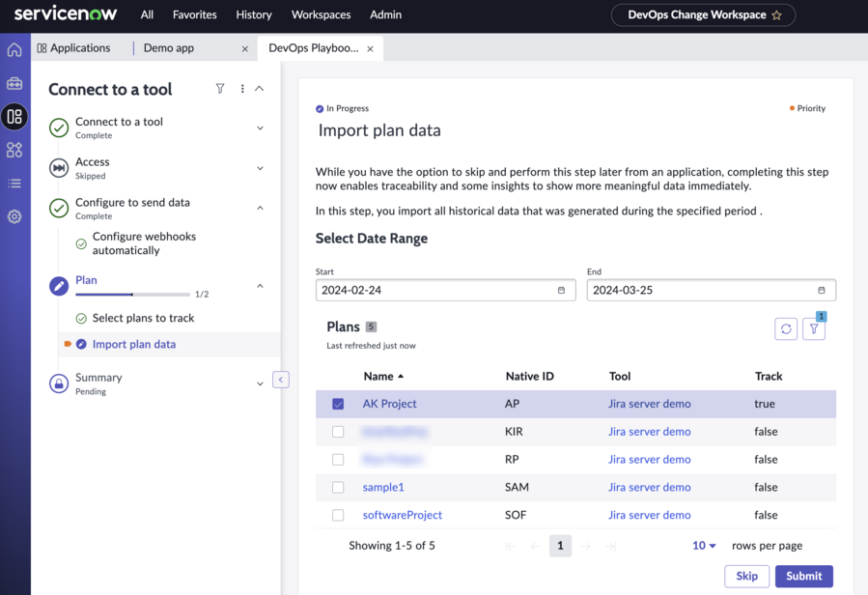Click the Plan step progress bar
The height and width of the screenshot is (595, 868).
coord(132,295)
